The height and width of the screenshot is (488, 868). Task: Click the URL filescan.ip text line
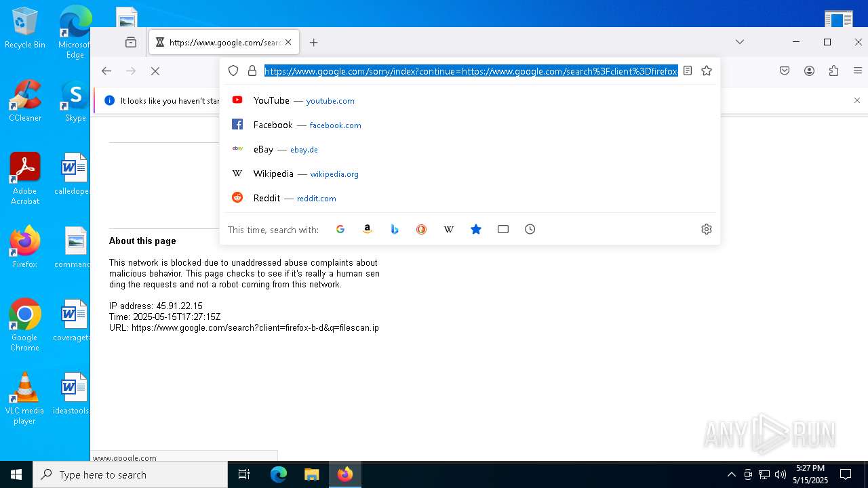(x=244, y=328)
